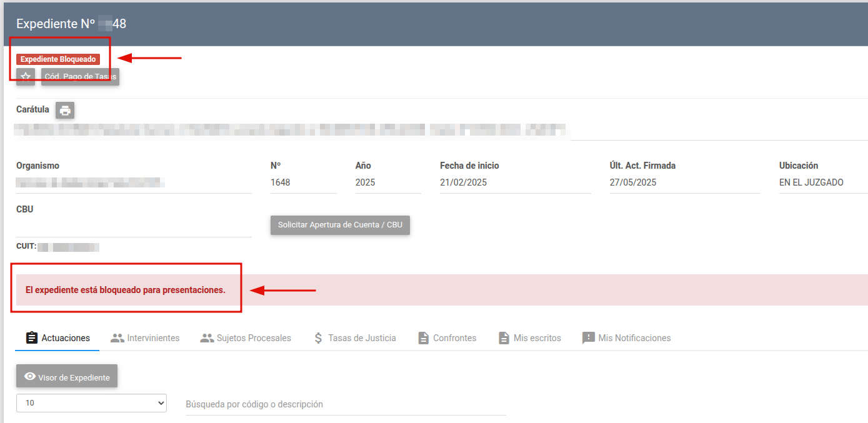The width and height of the screenshot is (868, 423).
Task: Click the people icon beside Sujetos Procesales
Action: [x=207, y=338]
